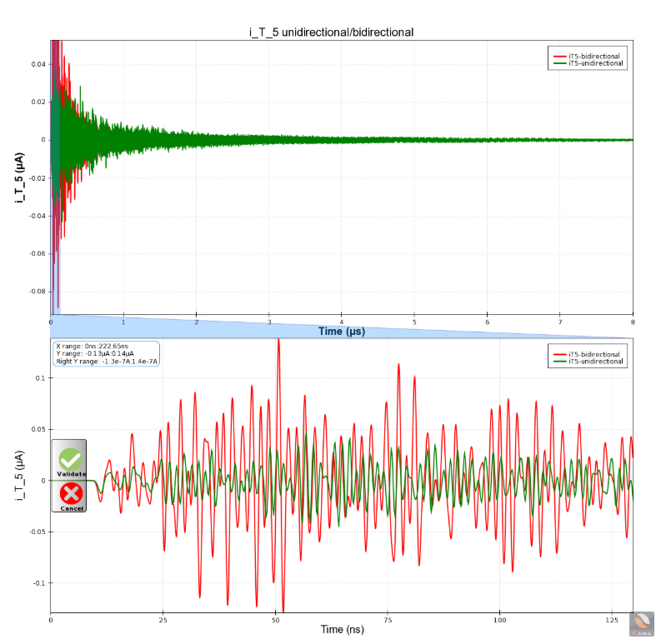Click the 50 tick on bottom time axis
The image size is (656, 644).
point(275,620)
